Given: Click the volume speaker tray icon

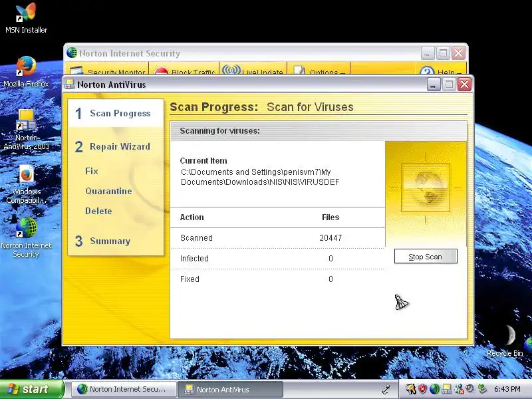Looking at the screenshot, I should [x=470, y=388].
